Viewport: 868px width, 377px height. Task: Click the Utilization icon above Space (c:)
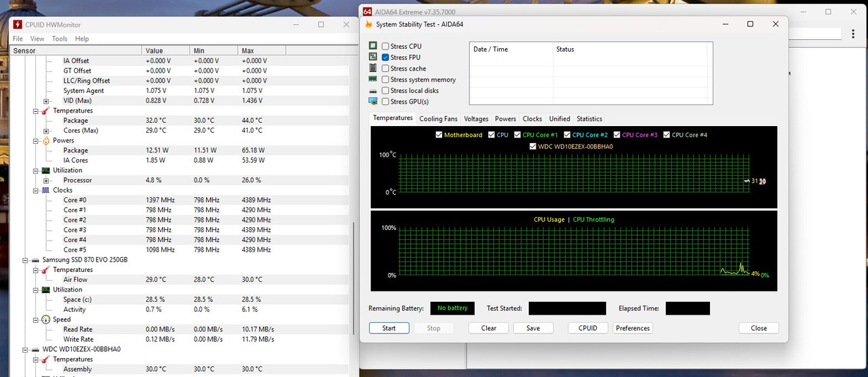tap(45, 290)
